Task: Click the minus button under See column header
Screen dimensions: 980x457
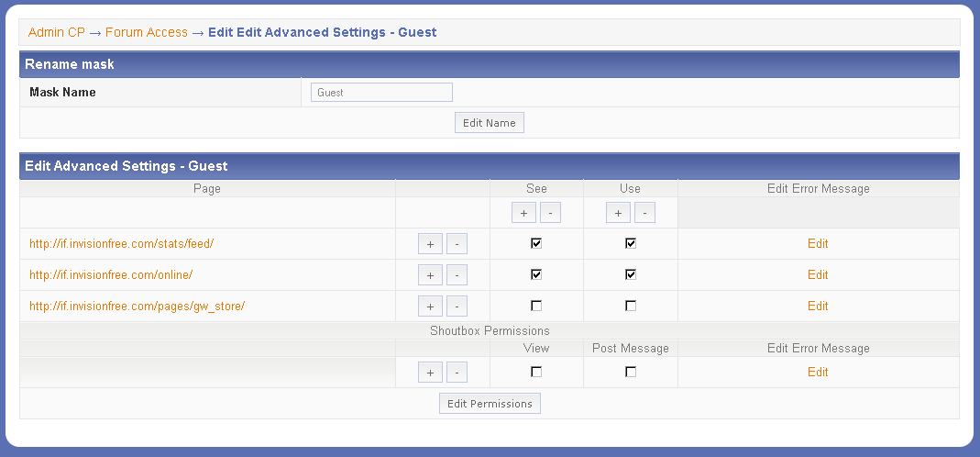Action: coord(549,213)
